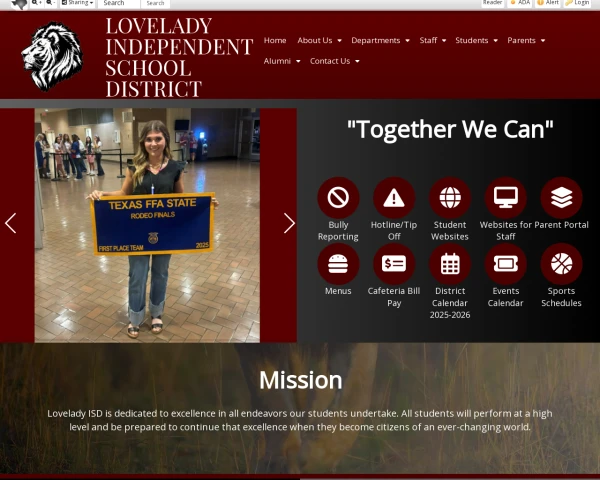Open the Student Websites globe icon

(x=450, y=198)
